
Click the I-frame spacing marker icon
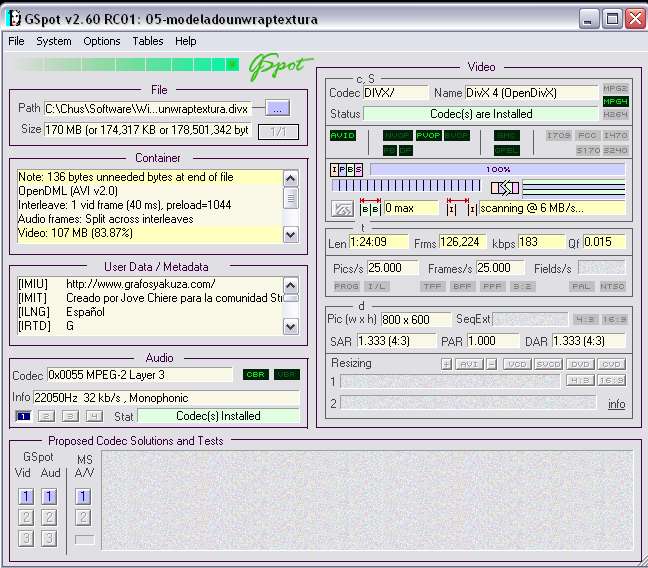click(462, 207)
